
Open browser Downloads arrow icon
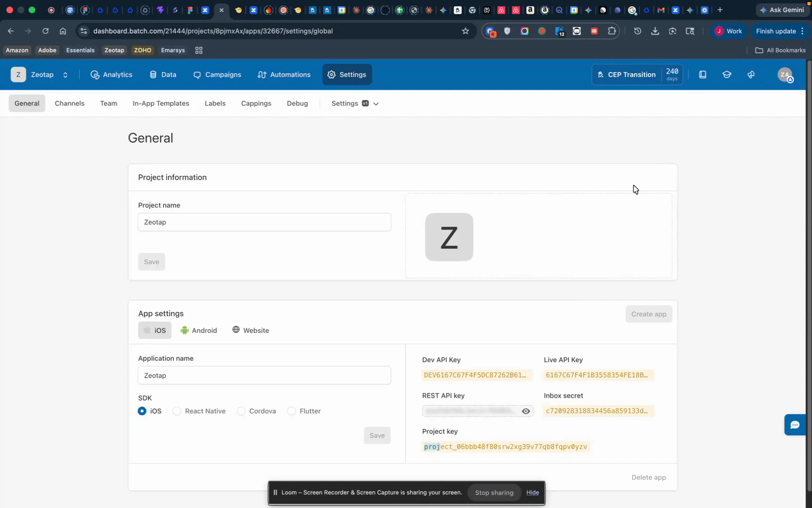(x=655, y=31)
